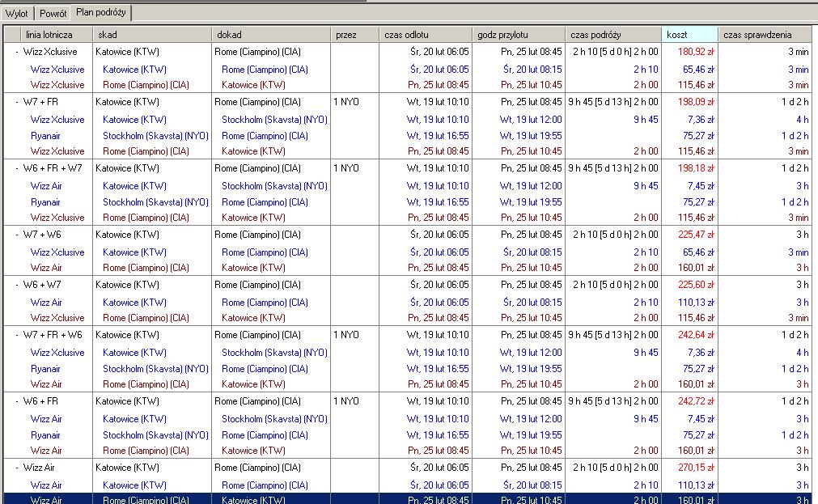Select the highlighted Wizz Air Rome to Katowice row
This screenshot has width=818, height=504.
tap(408, 499)
